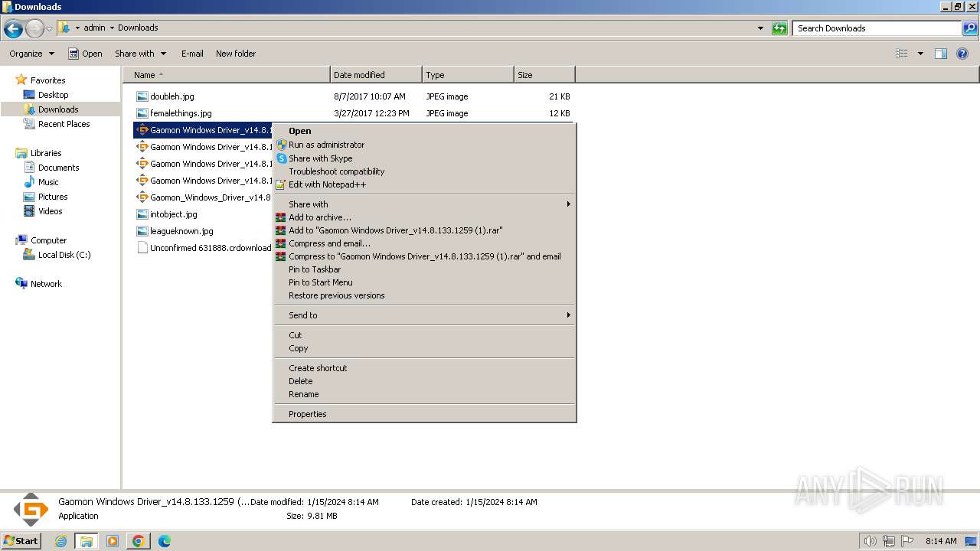Select Troubleshoot compatibility
Screen dimensions: 980x551
(x=336, y=171)
